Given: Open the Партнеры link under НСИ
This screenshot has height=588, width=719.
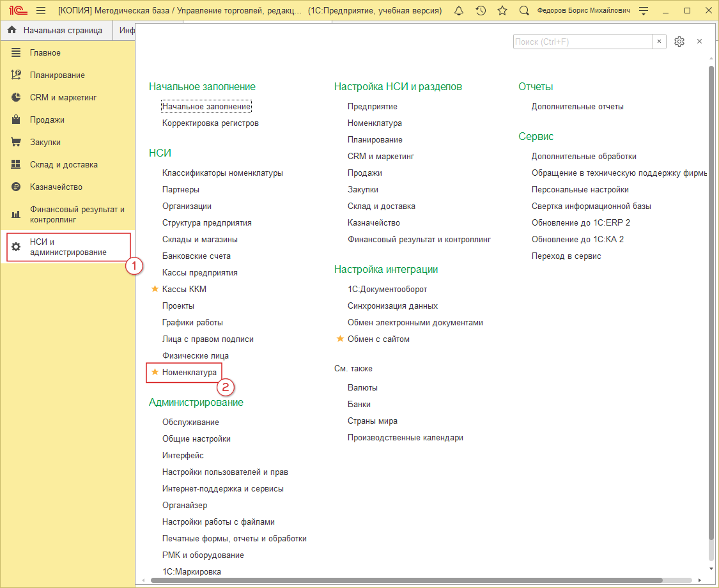Looking at the screenshot, I should pos(180,189).
